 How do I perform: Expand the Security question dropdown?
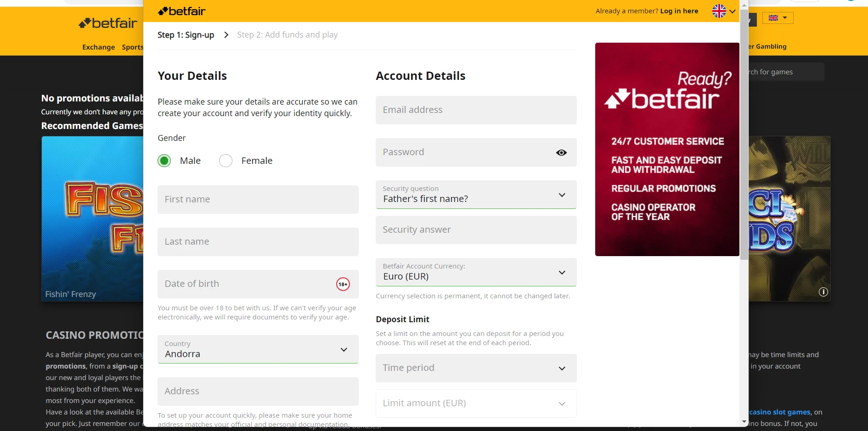(476, 195)
